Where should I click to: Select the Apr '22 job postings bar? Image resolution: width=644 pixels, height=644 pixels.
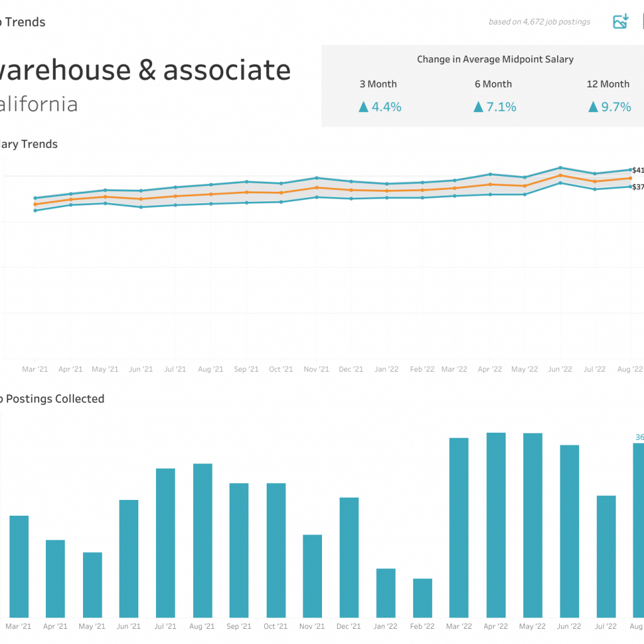point(496,525)
